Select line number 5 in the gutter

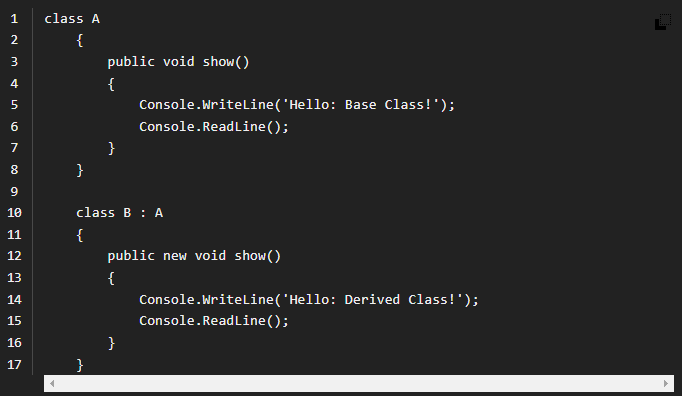tap(14, 105)
